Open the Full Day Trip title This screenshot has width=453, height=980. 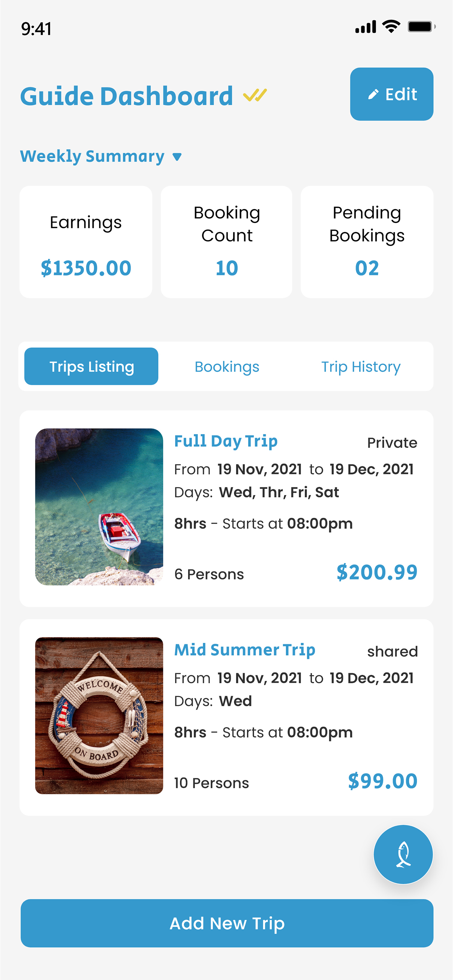(x=225, y=441)
